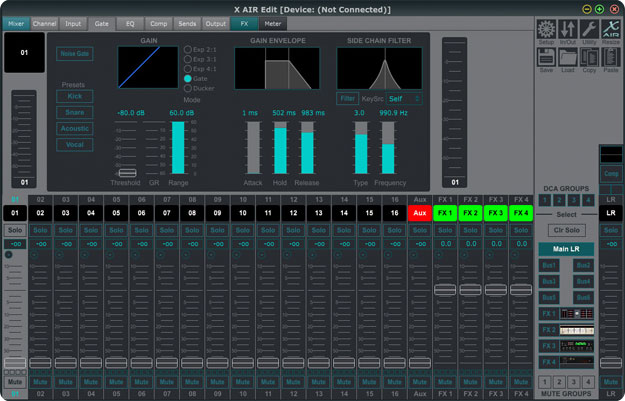Image resolution: width=625 pixels, height=401 pixels.
Task: Load the Acoustic gate preset
Action: pyautogui.click(x=75, y=128)
